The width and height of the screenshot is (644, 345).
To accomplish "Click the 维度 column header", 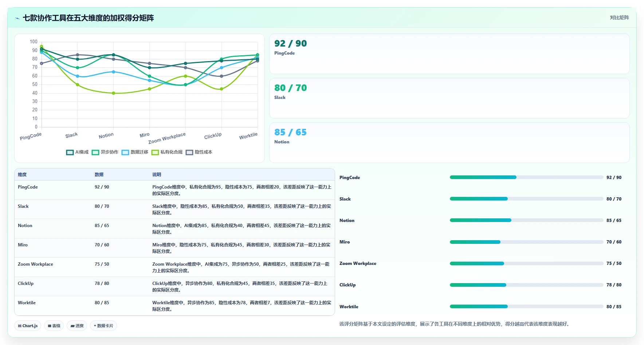I will [22, 175].
